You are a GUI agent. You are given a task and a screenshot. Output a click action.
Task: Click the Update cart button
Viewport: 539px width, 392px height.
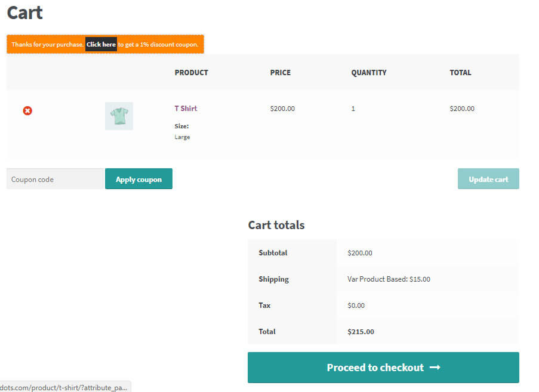488,178
